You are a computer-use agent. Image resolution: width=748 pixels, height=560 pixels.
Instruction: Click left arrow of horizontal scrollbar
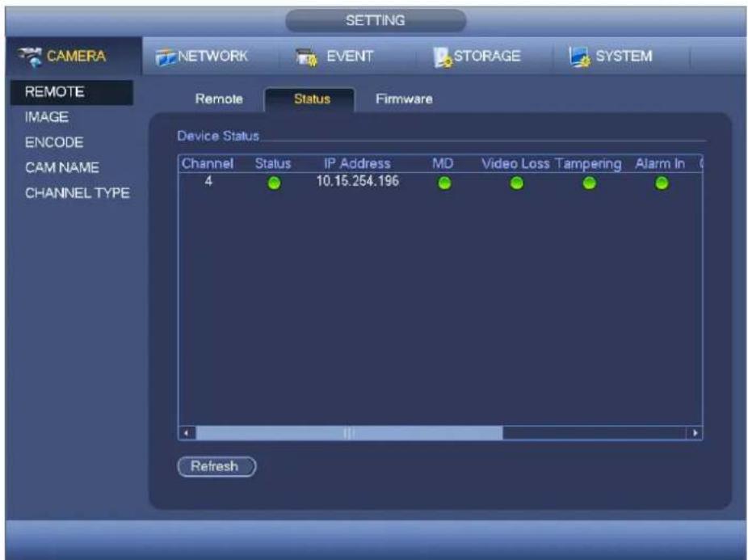187,433
